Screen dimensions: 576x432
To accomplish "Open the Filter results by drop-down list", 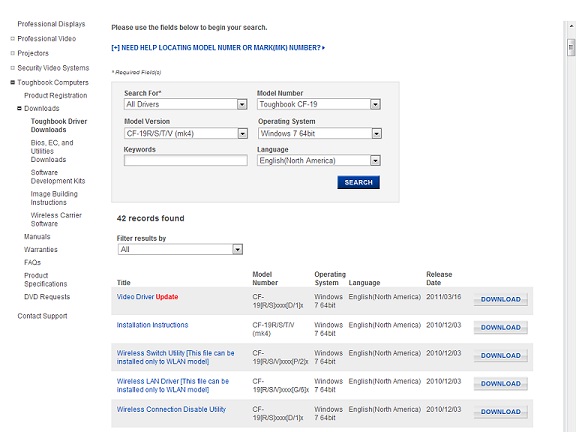I will click(x=237, y=249).
